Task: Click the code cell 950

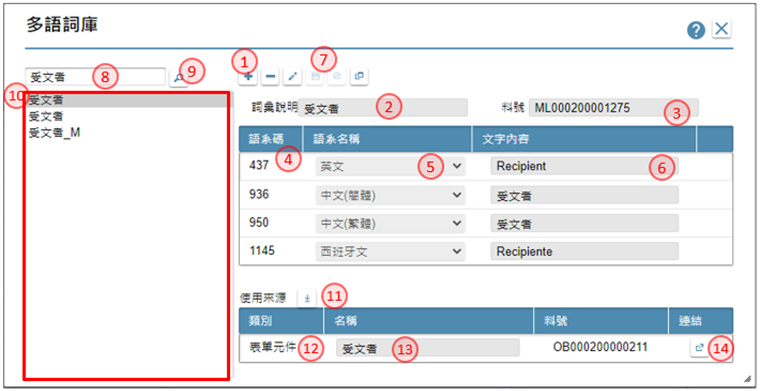Action: click(x=258, y=222)
